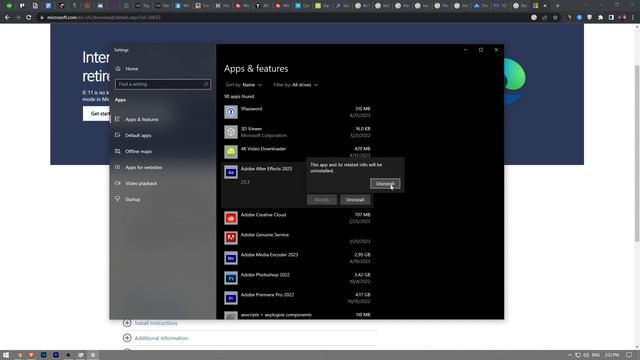This screenshot has width=640, height=360.
Task: Show hidden system tray icons
Action: coord(570,355)
